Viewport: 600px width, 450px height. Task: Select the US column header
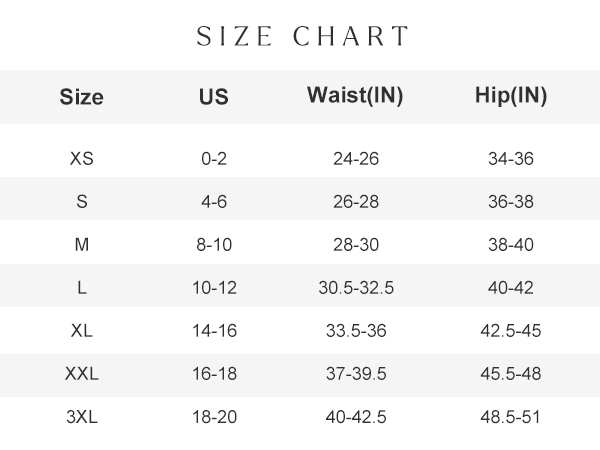(x=214, y=96)
